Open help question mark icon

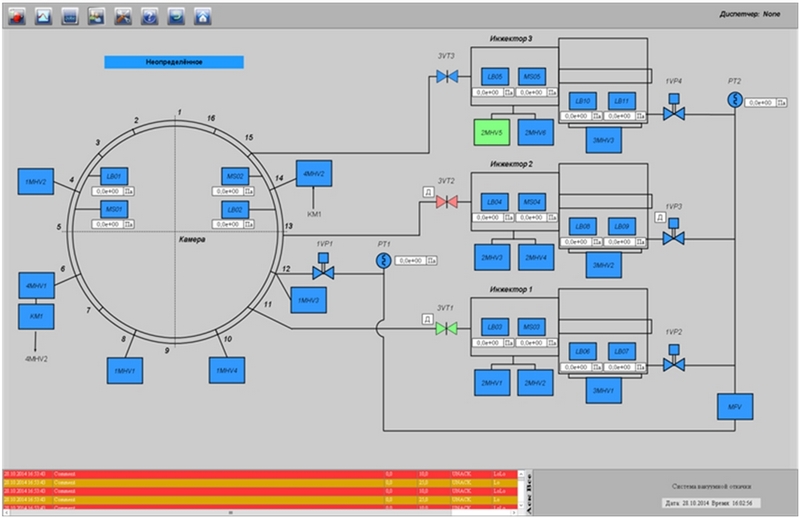point(149,16)
